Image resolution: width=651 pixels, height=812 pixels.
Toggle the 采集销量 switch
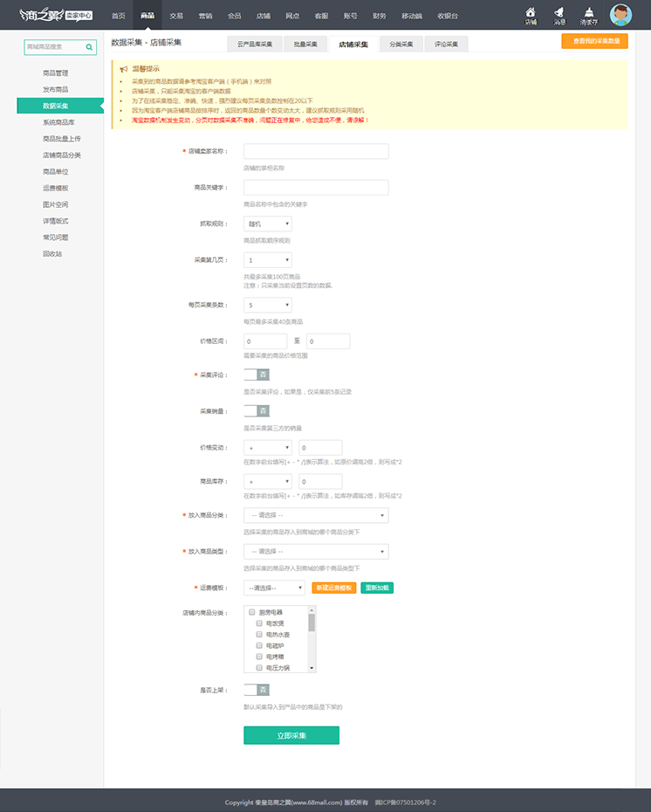pyautogui.click(x=257, y=410)
